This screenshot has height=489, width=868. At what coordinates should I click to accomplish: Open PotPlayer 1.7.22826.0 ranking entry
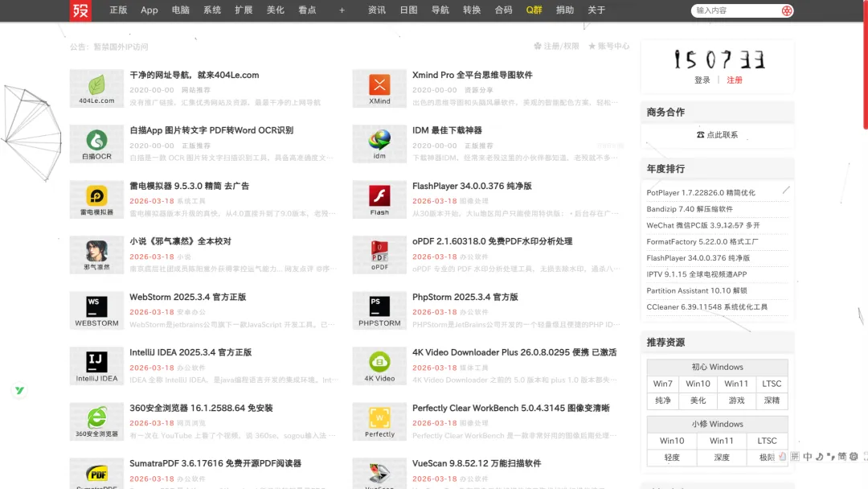coord(701,193)
